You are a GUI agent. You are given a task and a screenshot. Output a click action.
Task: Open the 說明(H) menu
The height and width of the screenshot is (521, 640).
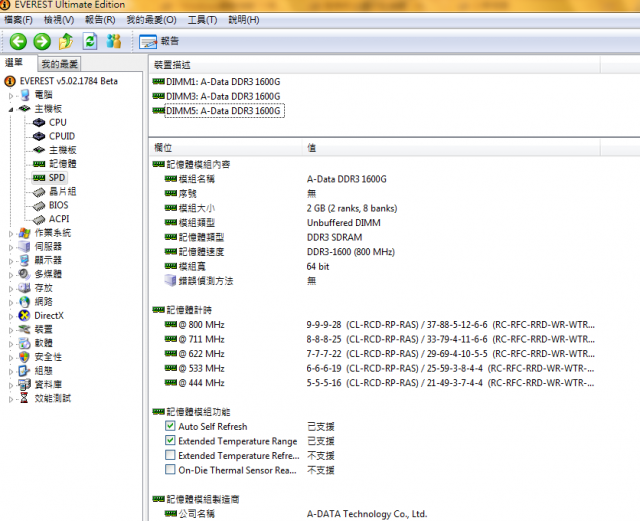coord(244,20)
